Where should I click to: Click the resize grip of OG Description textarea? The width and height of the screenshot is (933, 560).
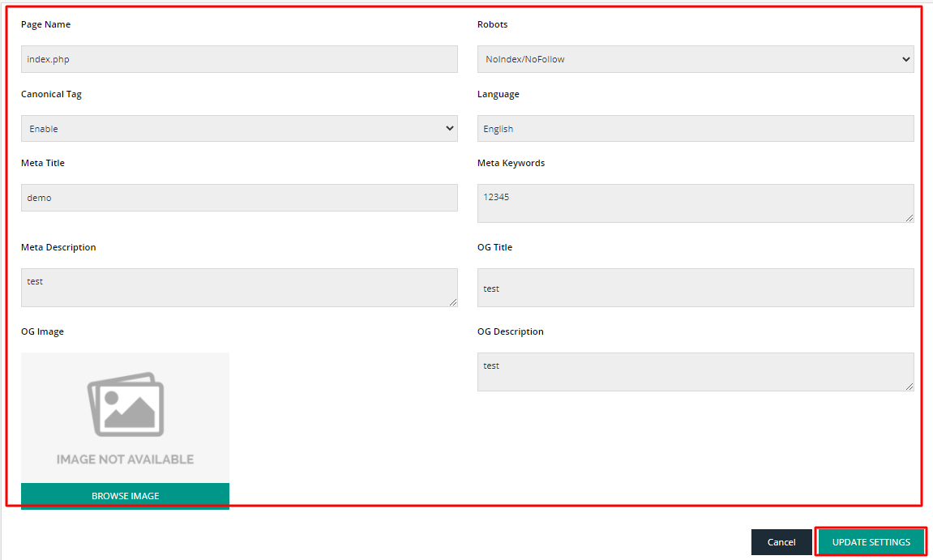coord(909,386)
